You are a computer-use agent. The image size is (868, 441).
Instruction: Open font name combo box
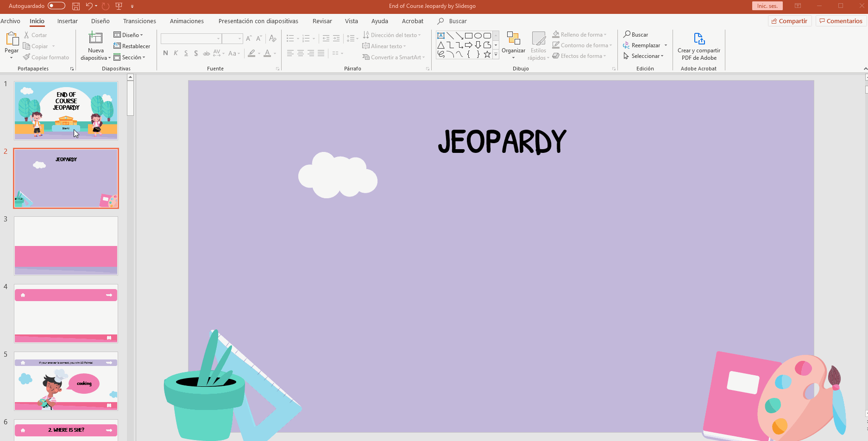191,38
